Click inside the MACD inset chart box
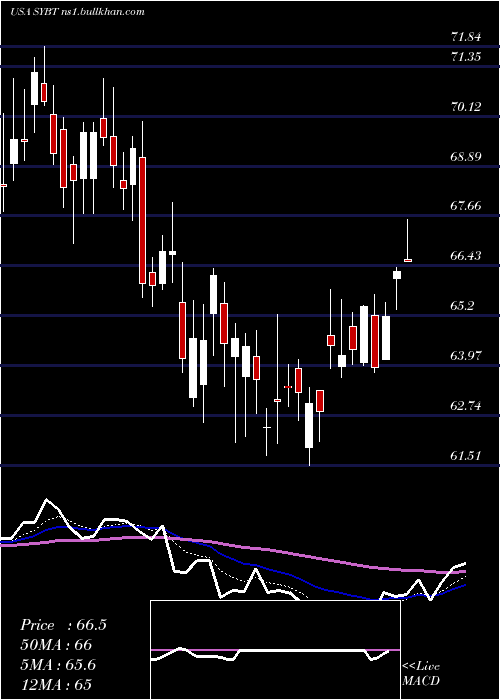500x700 pixels. pos(275,650)
